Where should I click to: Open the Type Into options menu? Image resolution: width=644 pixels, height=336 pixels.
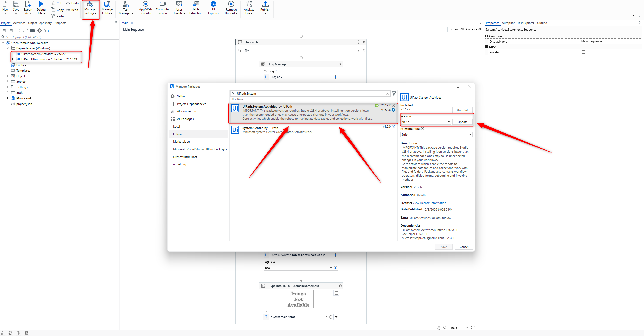click(336, 293)
